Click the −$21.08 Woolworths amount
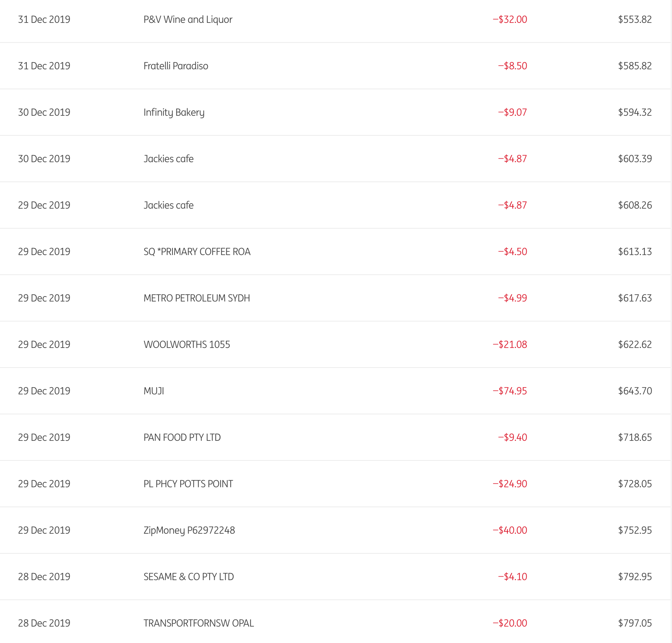The width and height of the screenshot is (672, 643). point(510,344)
